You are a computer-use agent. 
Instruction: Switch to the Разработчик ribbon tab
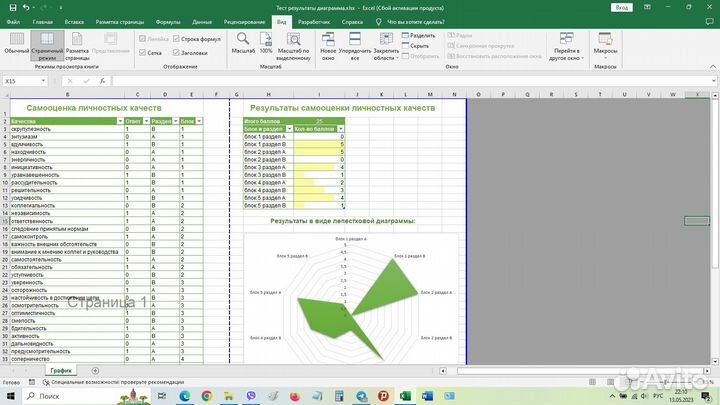(x=314, y=22)
